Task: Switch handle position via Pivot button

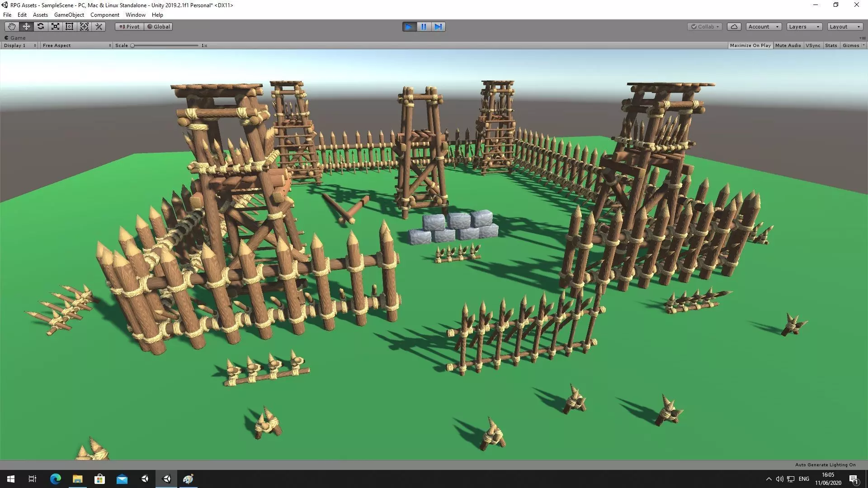Action: pos(129,27)
